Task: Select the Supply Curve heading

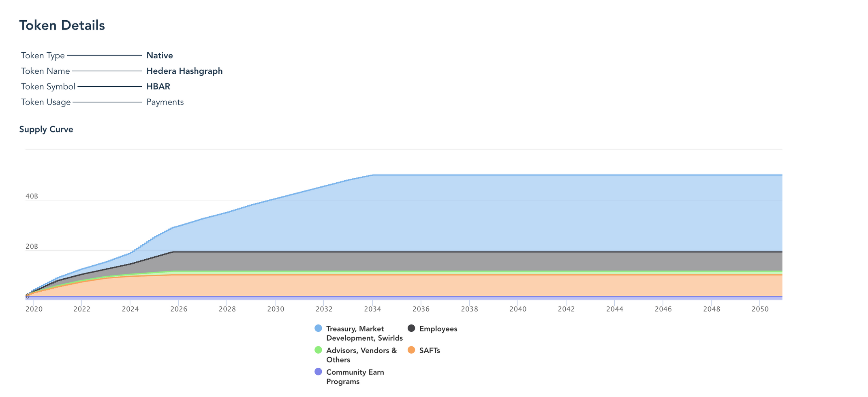Action: pyautogui.click(x=46, y=129)
